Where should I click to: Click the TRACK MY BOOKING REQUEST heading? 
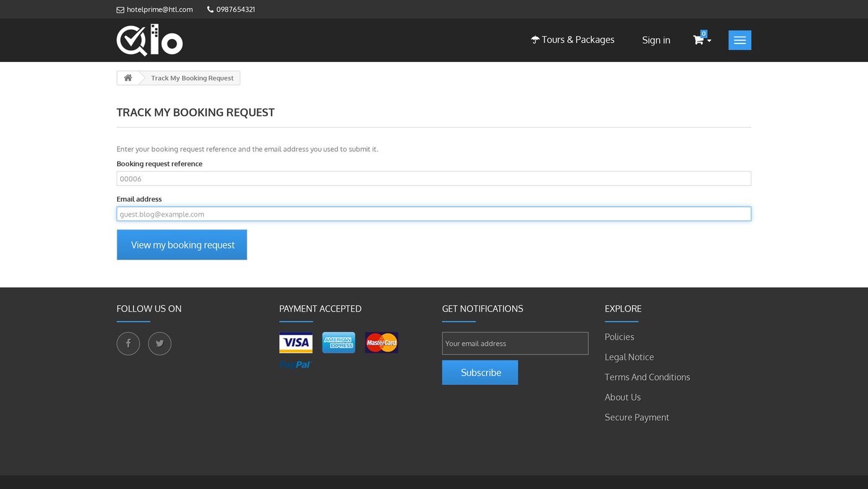coord(195,112)
